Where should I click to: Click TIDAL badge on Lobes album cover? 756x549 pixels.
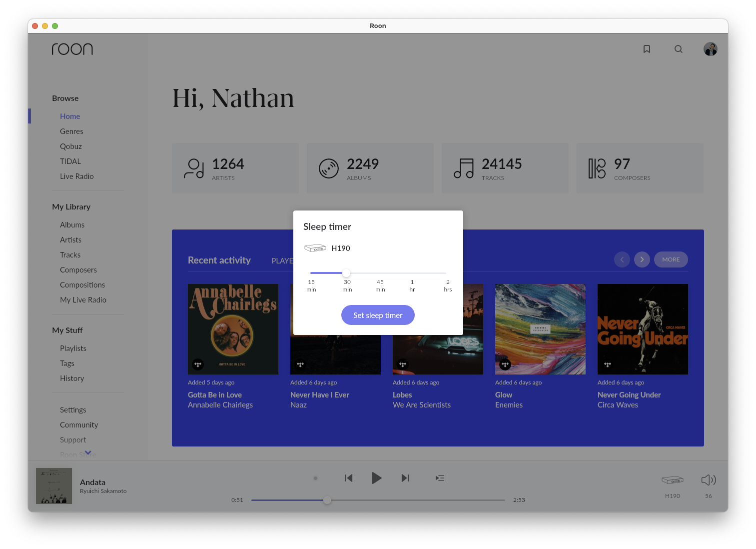click(x=403, y=364)
